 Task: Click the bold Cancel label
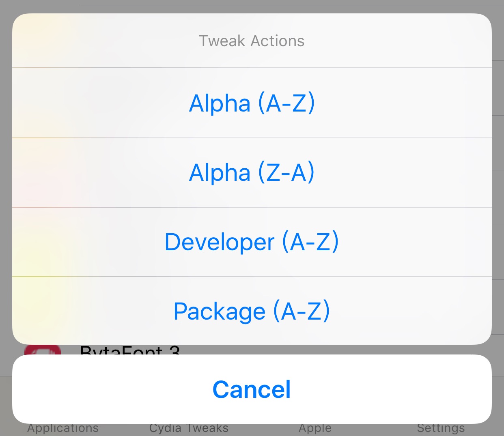coord(252,389)
